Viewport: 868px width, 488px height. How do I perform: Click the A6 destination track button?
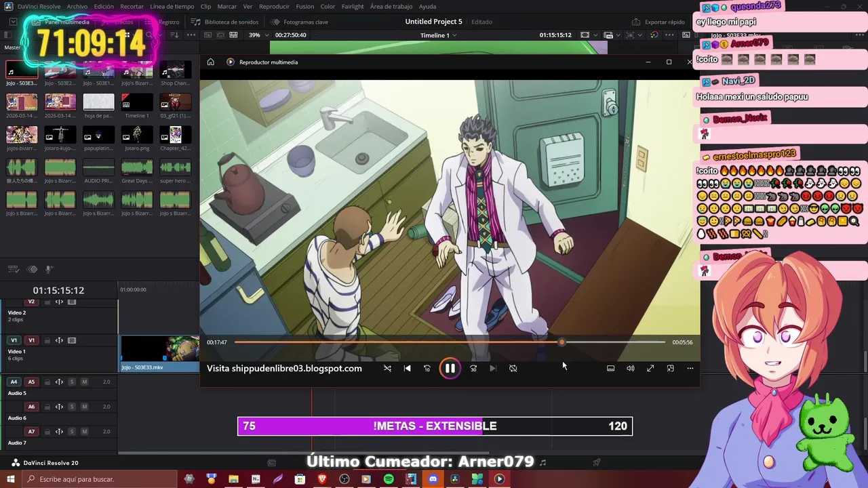click(x=31, y=407)
